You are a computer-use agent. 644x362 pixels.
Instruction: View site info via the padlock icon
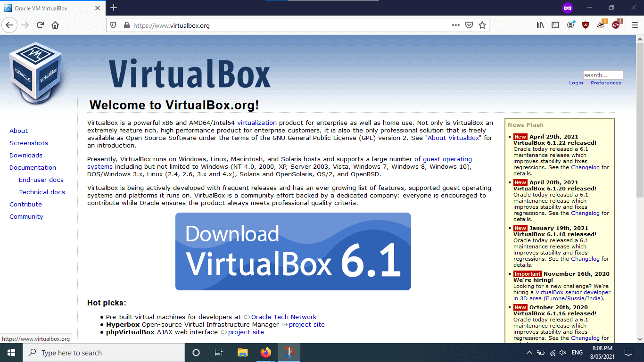point(126,25)
